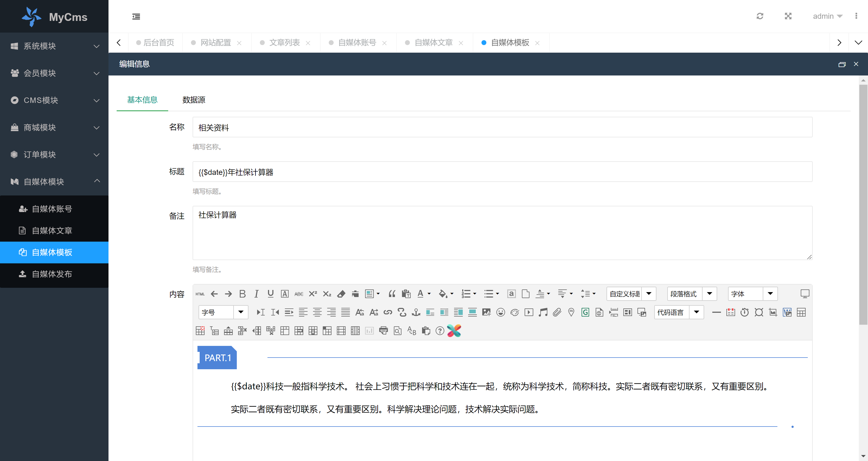The height and width of the screenshot is (461, 868).
Task: Switch editor to HTML source mode
Action: 200,294
